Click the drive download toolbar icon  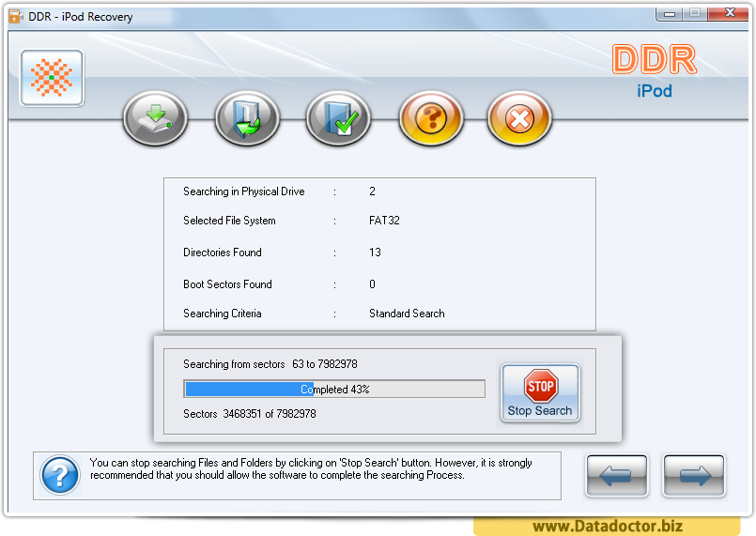155,118
